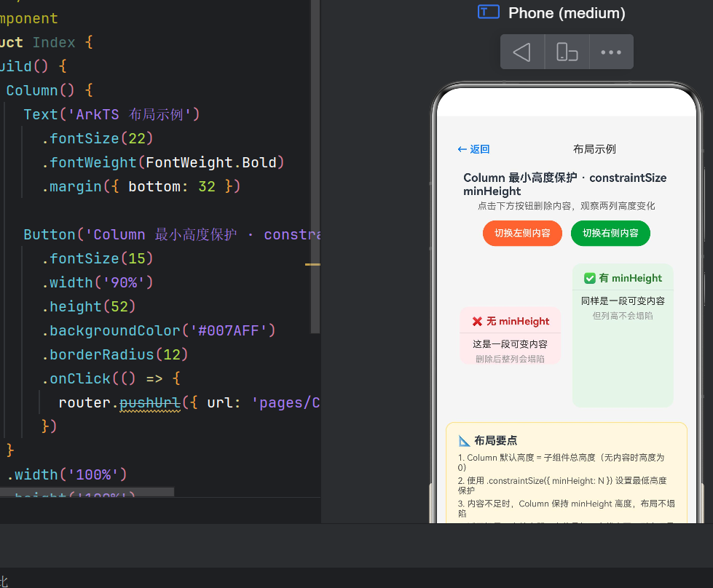Click the Phone (medium) label text

coord(567,13)
